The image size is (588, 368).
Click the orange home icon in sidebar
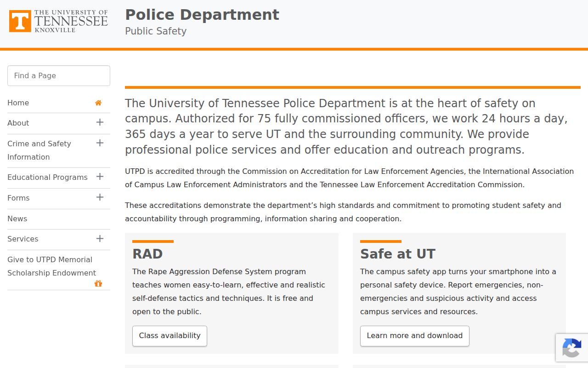tap(98, 103)
